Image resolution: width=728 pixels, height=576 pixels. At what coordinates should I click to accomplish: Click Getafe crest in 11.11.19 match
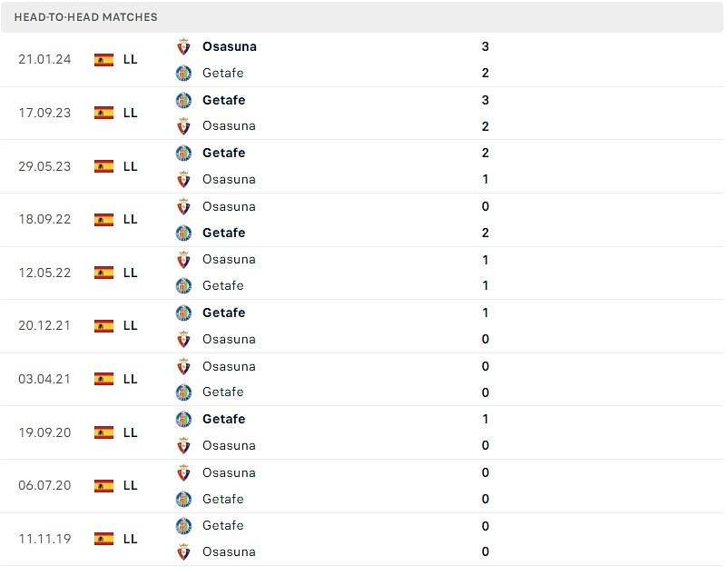[183, 525]
